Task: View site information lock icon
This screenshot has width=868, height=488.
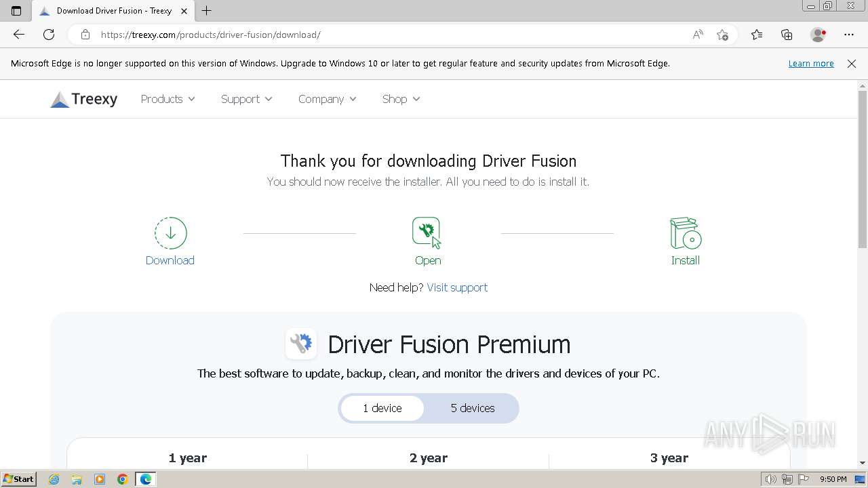Action: [85, 35]
